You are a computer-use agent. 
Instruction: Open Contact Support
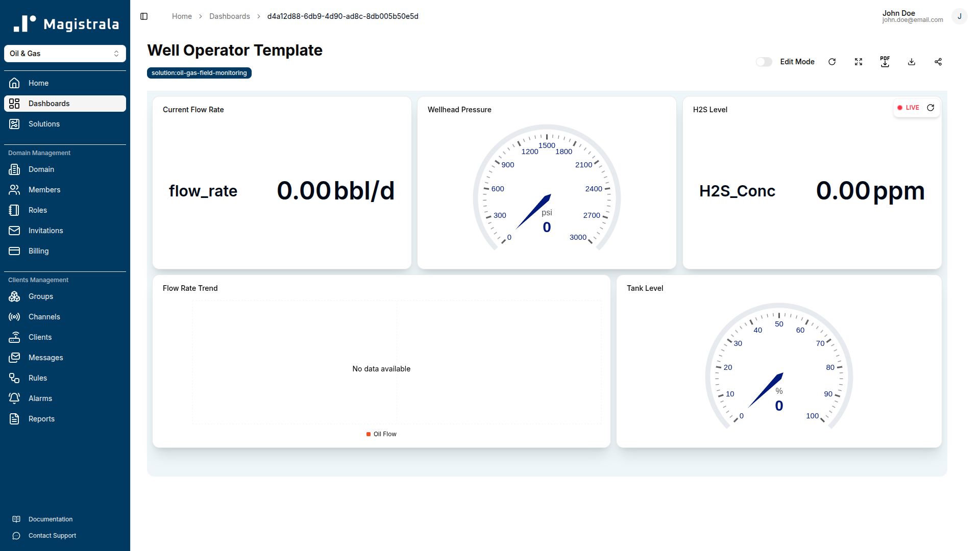pos(52,536)
